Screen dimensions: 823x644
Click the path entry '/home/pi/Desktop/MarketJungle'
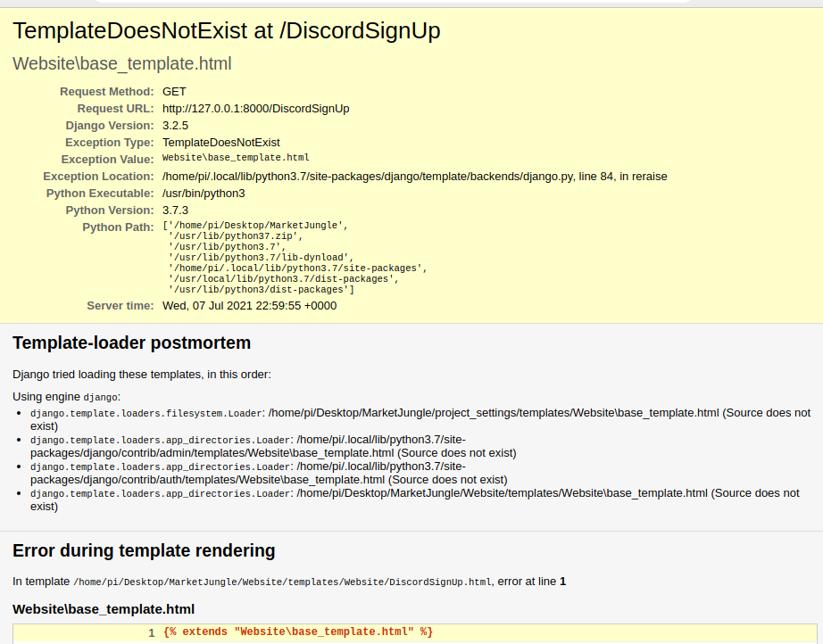click(255, 226)
